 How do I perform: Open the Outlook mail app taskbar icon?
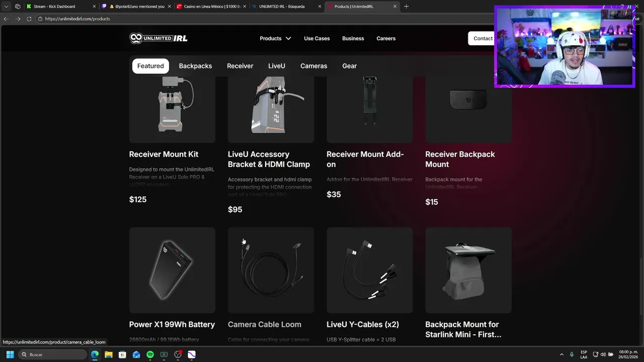click(136, 354)
